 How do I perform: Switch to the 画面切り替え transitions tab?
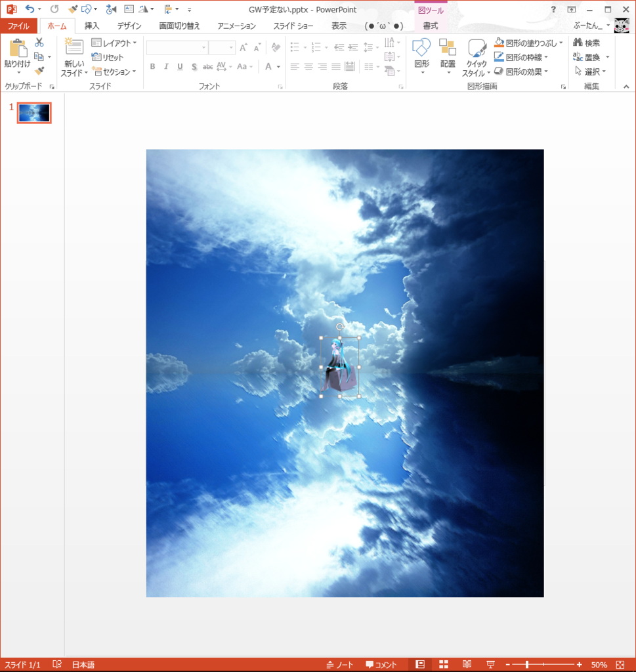click(x=180, y=26)
